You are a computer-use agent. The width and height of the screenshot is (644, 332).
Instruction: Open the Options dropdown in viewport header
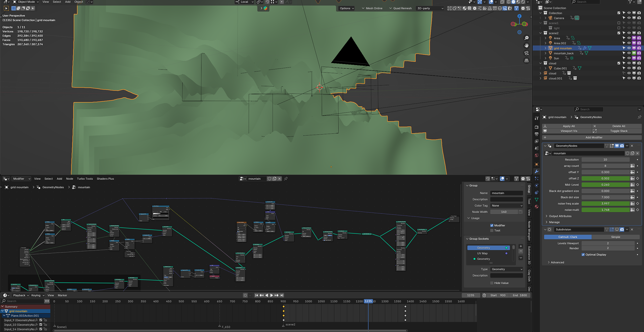(347, 8)
